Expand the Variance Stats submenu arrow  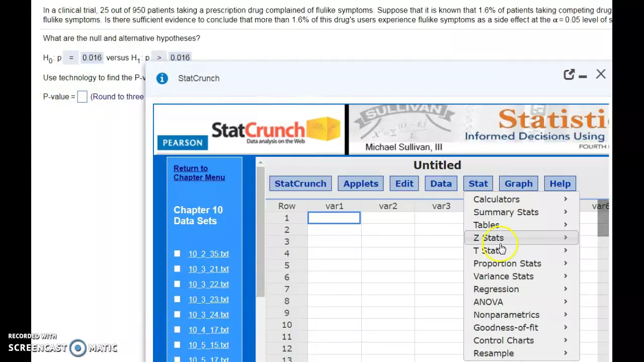[x=566, y=276]
